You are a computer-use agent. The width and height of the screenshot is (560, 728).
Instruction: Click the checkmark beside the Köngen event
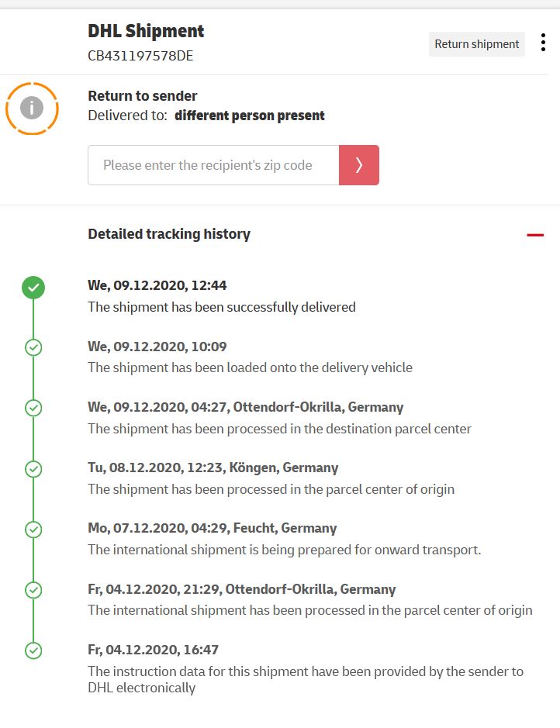(x=33, y=469)
